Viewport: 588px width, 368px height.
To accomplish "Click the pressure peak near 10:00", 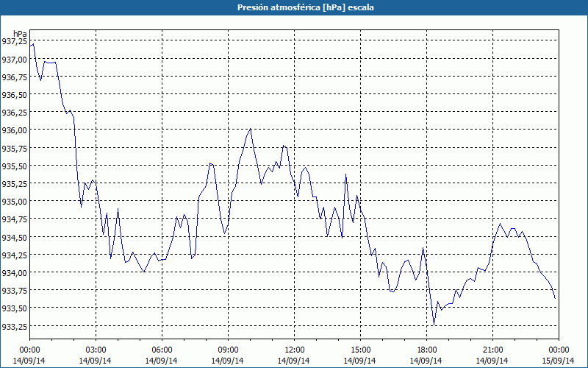I will click(x=250, y=129).
